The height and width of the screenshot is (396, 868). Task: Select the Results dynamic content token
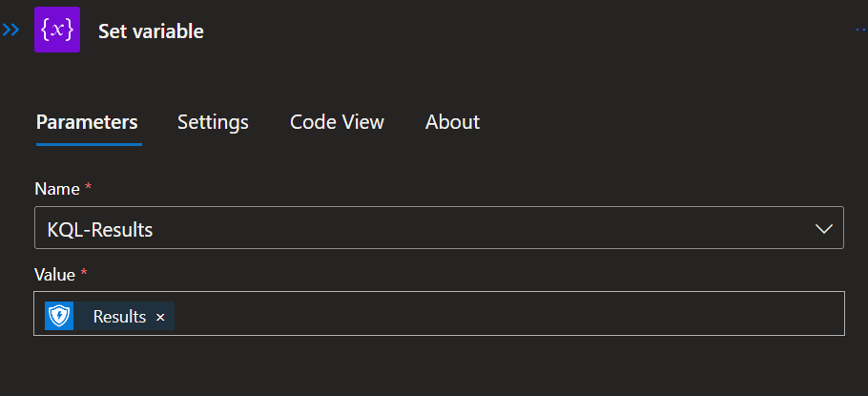tap(119, 317)
